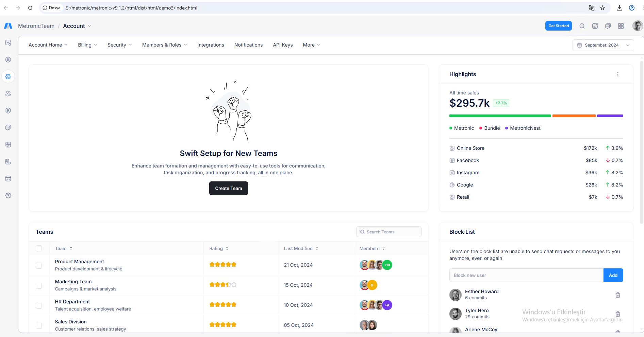Open the September, 2024 date dropdown
644x337 pixels.
click(x=603, y=45)
